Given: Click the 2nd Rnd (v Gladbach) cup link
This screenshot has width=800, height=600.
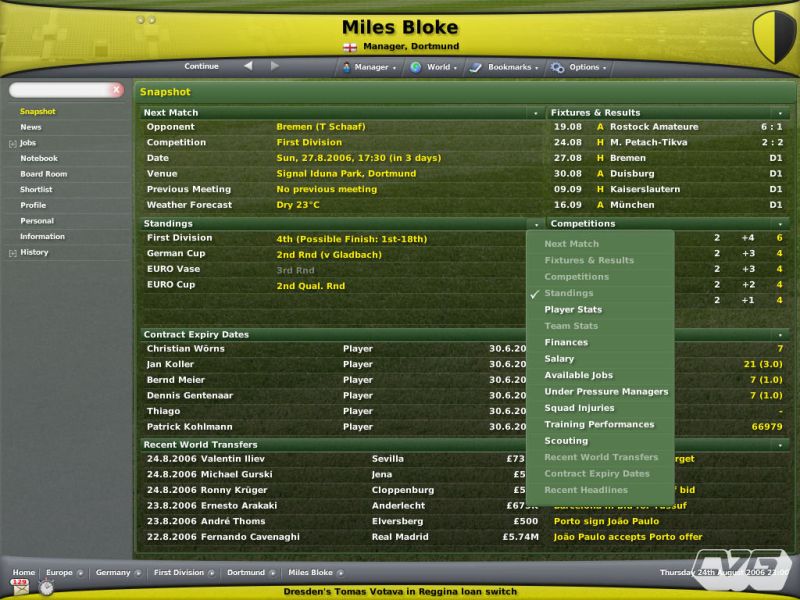Looking at the screenshot, I should [x=329, y=255].
